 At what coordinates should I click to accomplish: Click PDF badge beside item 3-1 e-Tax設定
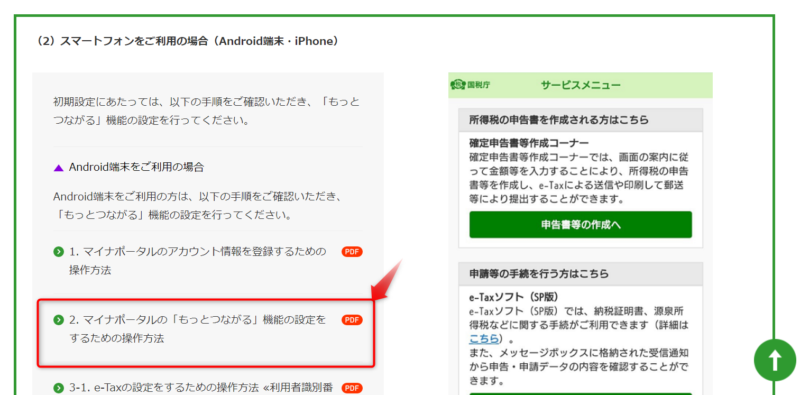(x=352, y=388)
